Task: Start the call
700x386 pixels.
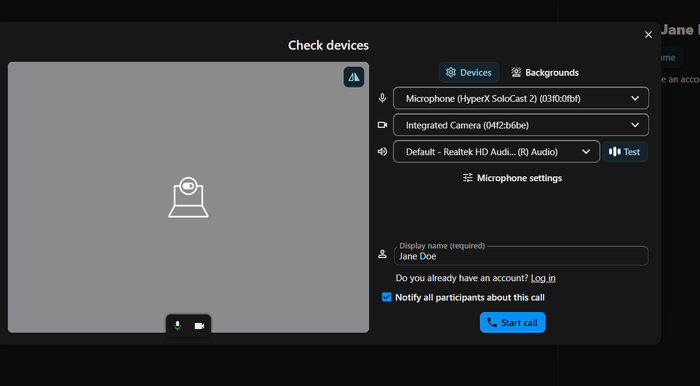Action: [512, 322]
